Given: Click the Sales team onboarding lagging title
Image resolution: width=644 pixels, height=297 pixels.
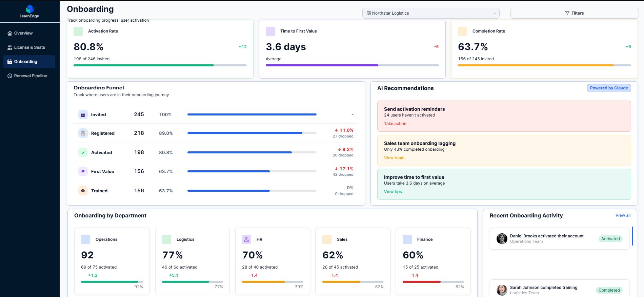Looking at the screenshot, I should tap(420, 143).
